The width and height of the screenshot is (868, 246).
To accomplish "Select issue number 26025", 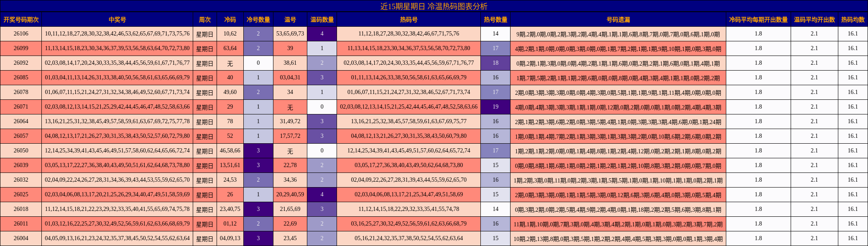I will tap(21, 195).
